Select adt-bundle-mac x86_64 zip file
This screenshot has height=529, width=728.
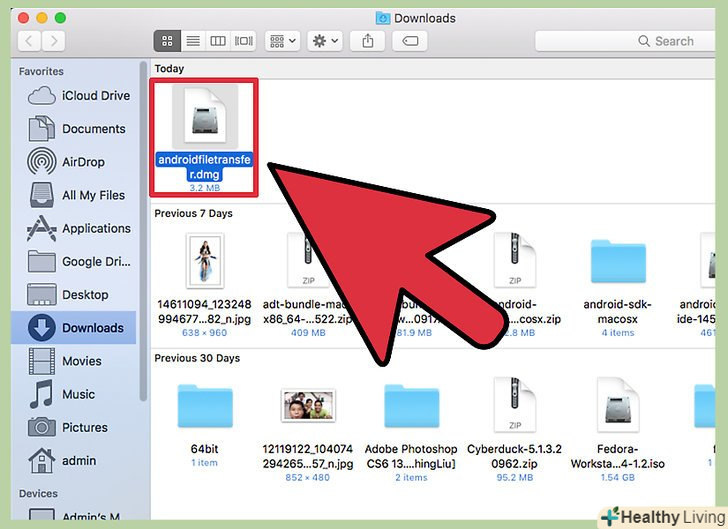click(x=308, y=283)
